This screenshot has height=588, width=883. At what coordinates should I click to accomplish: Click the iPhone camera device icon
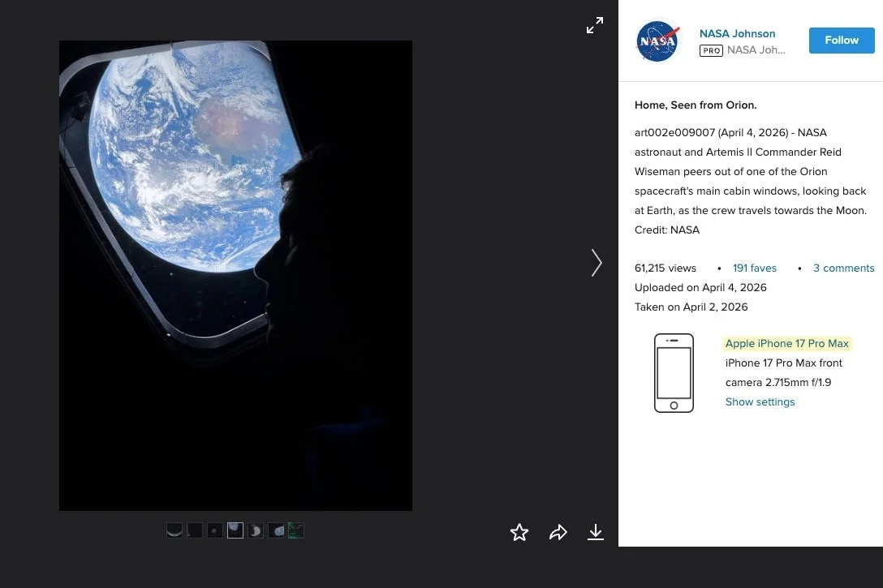[x=674, y=373]
